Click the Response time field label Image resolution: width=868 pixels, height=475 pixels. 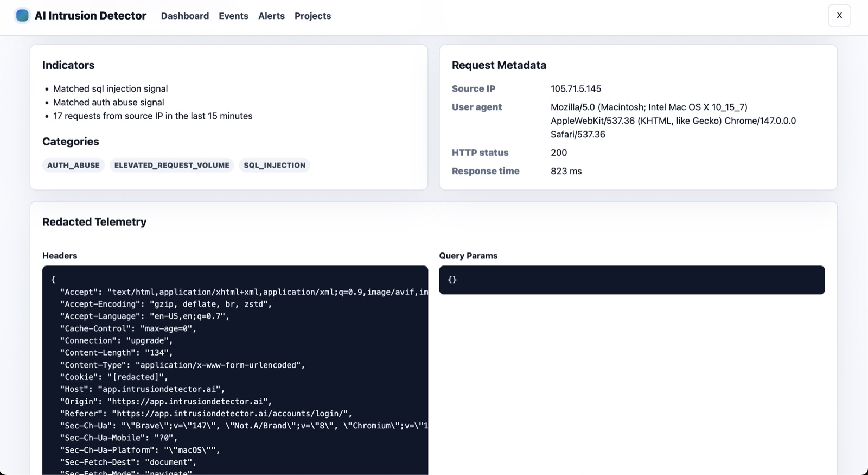click(486, 171)
